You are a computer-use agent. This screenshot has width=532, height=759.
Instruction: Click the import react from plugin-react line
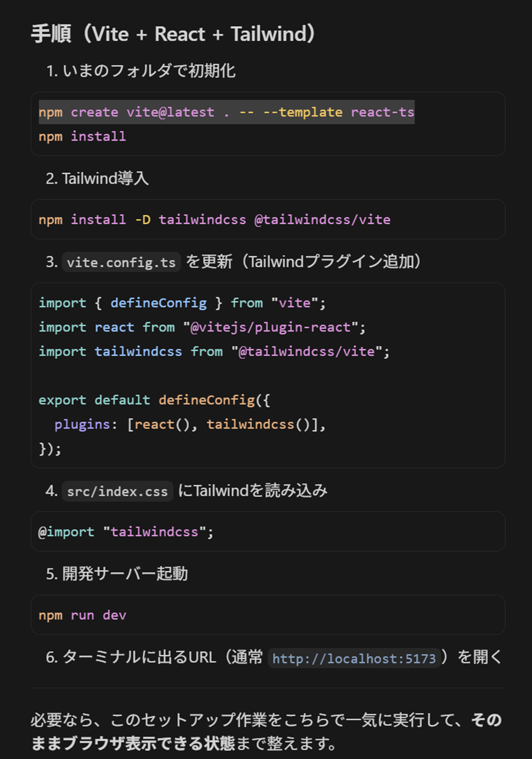click(x=202, y=327)
